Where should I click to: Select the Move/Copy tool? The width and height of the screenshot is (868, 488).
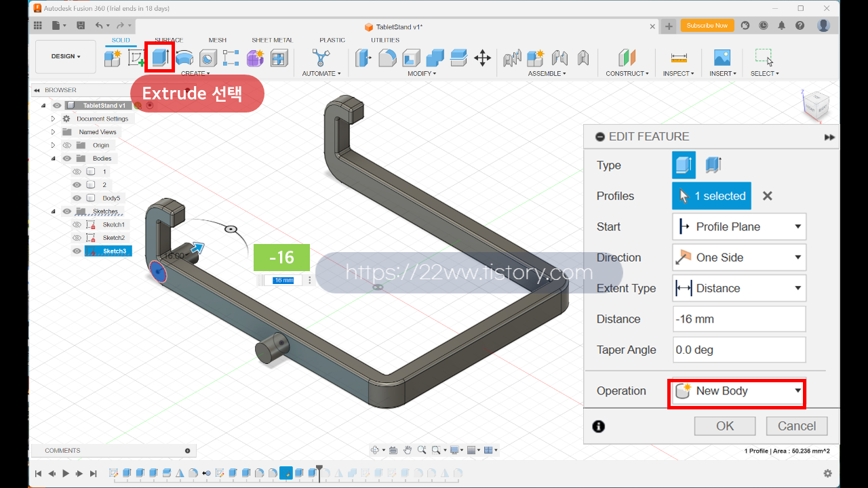tap(482, 58)
